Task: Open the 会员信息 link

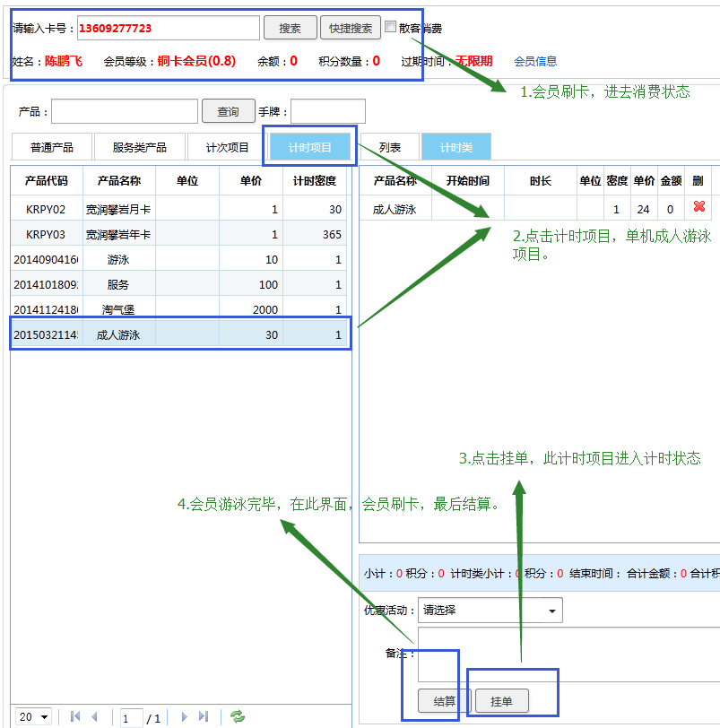Action: tap(535, 61)
